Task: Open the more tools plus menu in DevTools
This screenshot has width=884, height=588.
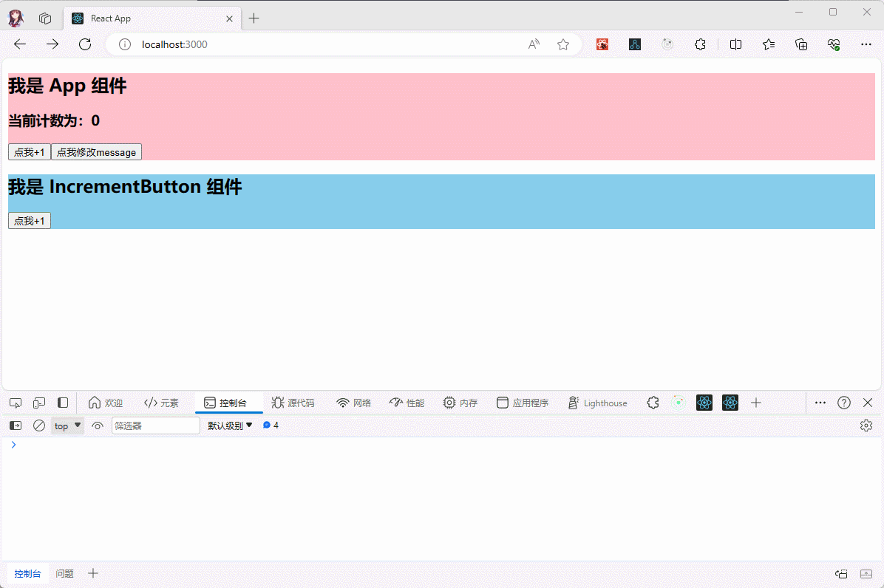Action: point(755,403)
